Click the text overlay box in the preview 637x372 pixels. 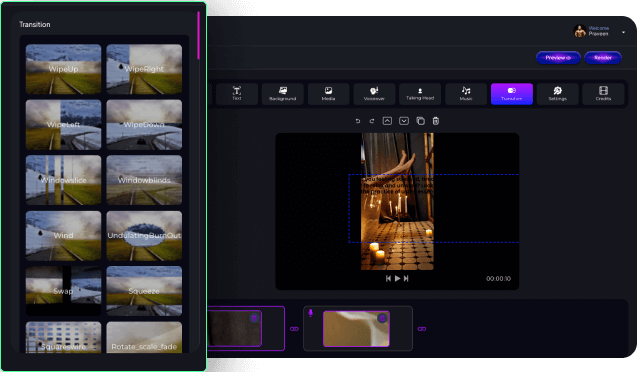click(433, 208)
